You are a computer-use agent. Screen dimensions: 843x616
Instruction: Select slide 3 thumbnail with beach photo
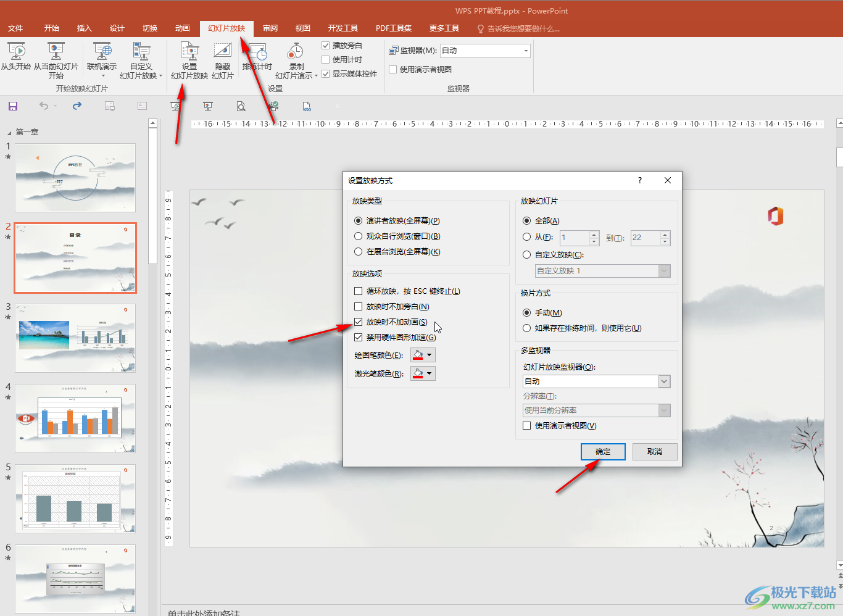tap(75, 338)
